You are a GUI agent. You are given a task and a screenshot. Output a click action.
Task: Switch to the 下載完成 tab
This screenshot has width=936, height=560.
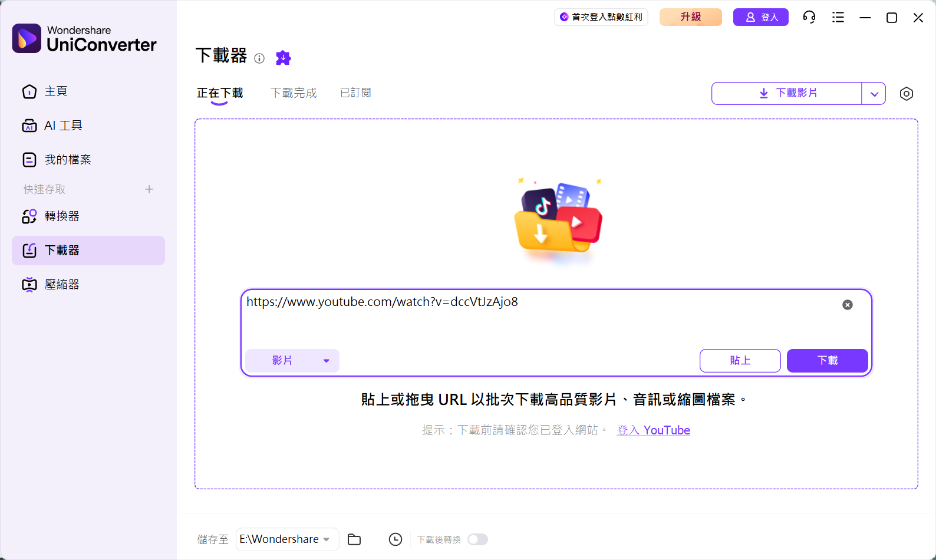coord(294,93)
